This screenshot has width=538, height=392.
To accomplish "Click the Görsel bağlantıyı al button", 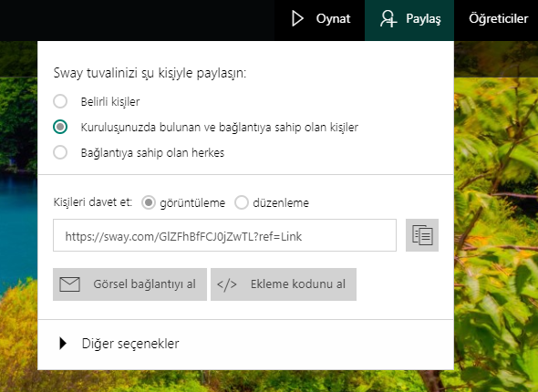I will (x=129, y=284).
